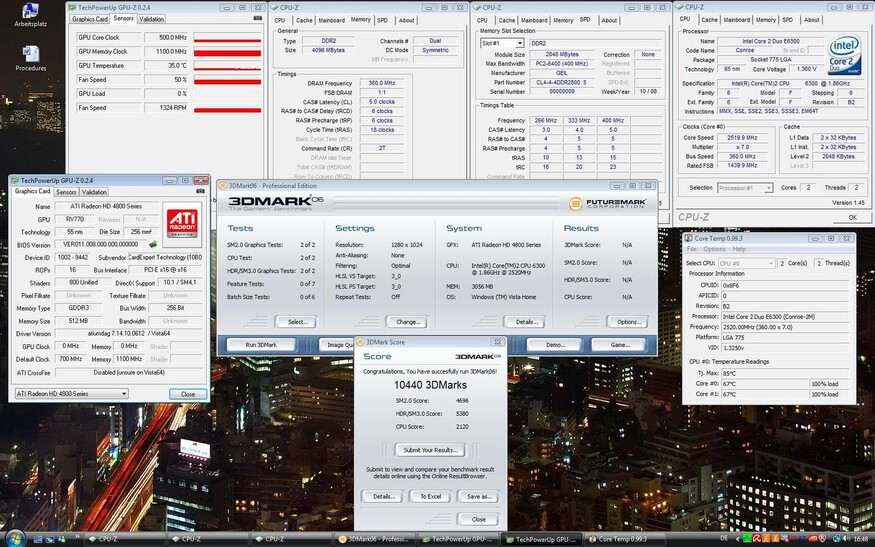The image size is (875, 547).
Task: Show hidden tray icons with the arrow
Action: click(x=737, y=539)
